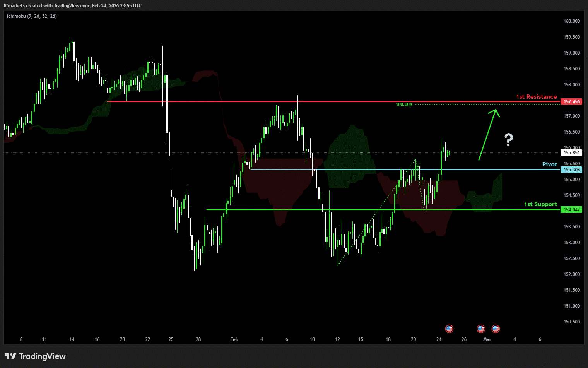Click the red 157.456 price tag
Viewport: 588px width, 368px height.
(x=571, y=102)
